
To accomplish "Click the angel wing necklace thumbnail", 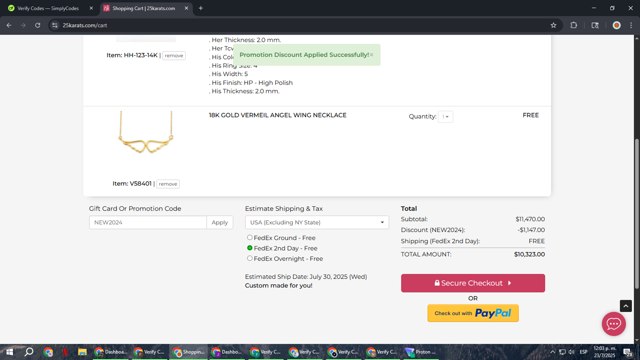I will tap(146, 133).
